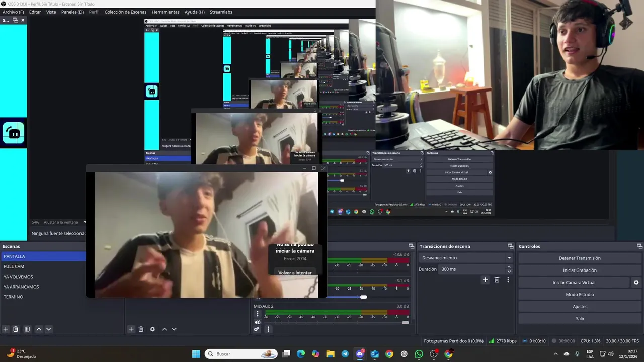Move the selected source down
Screen dimensions: 644x362
pyautogui.click(x=174, y=329)
